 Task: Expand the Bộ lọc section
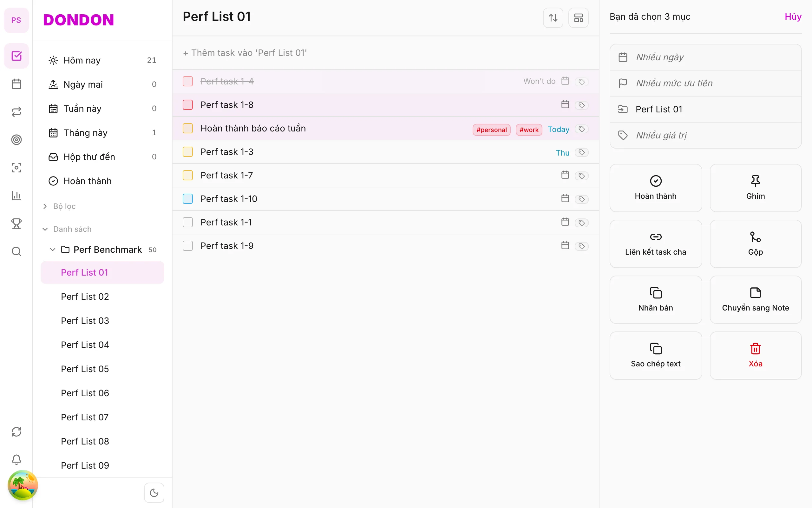[45, 206]
